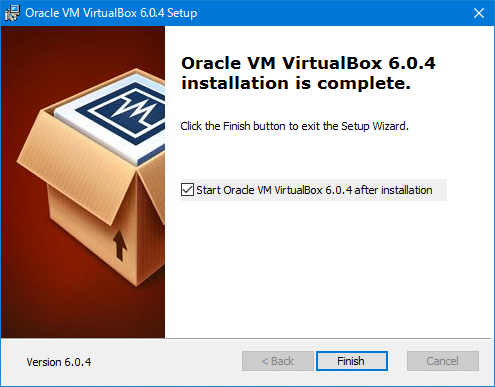
Task: Click the Version 6.0.4 label
Action: click(59, 362)
